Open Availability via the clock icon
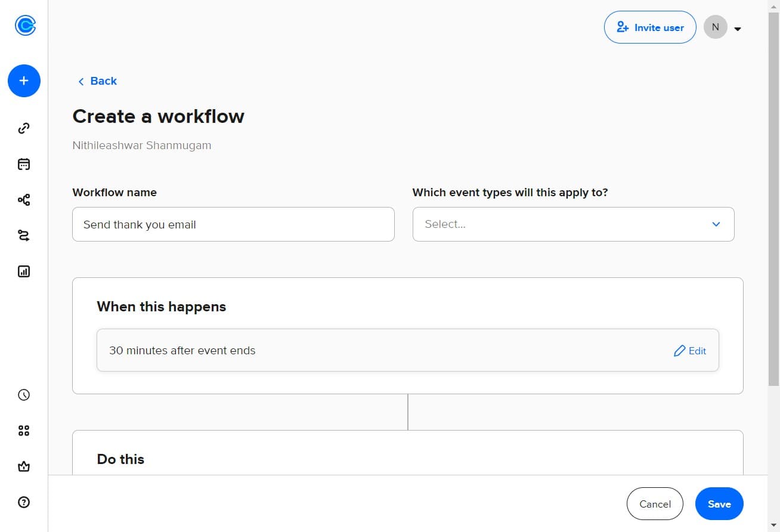780x532 pixels. (24, 395)
